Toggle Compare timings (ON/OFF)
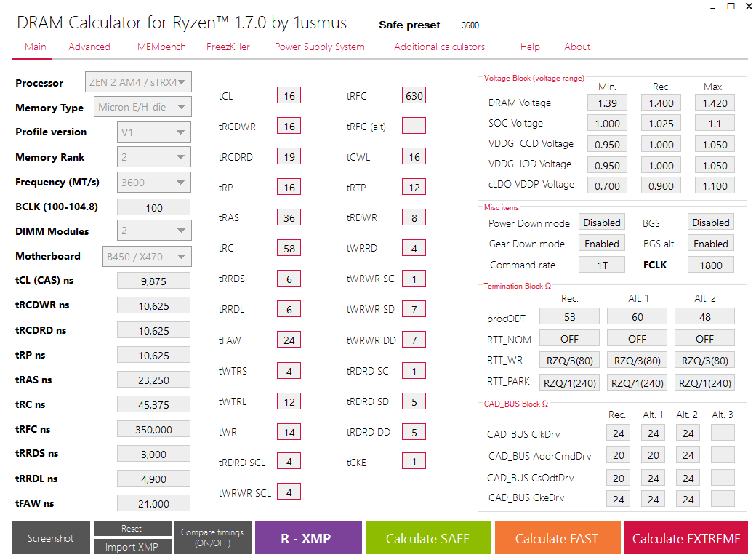 [x=212, y=537]
